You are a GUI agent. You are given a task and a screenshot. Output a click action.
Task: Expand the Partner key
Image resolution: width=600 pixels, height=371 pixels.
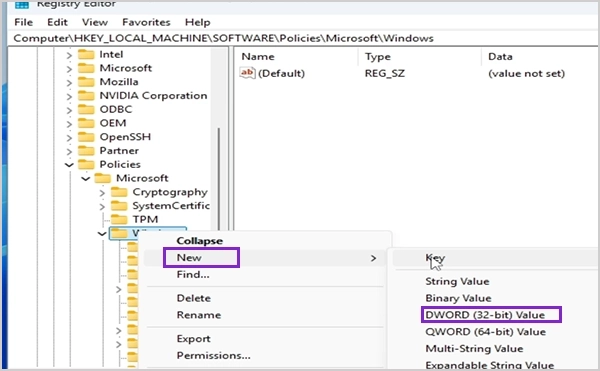point(69,151)
